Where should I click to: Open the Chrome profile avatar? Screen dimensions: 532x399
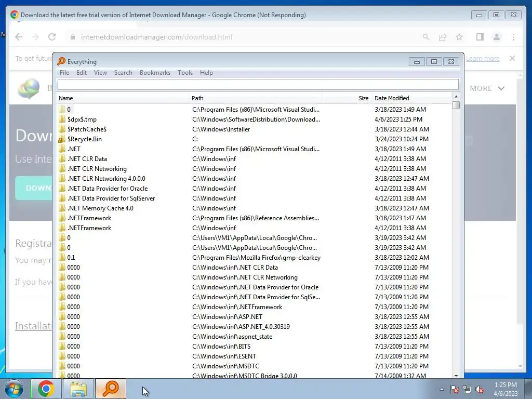point(496,37)
